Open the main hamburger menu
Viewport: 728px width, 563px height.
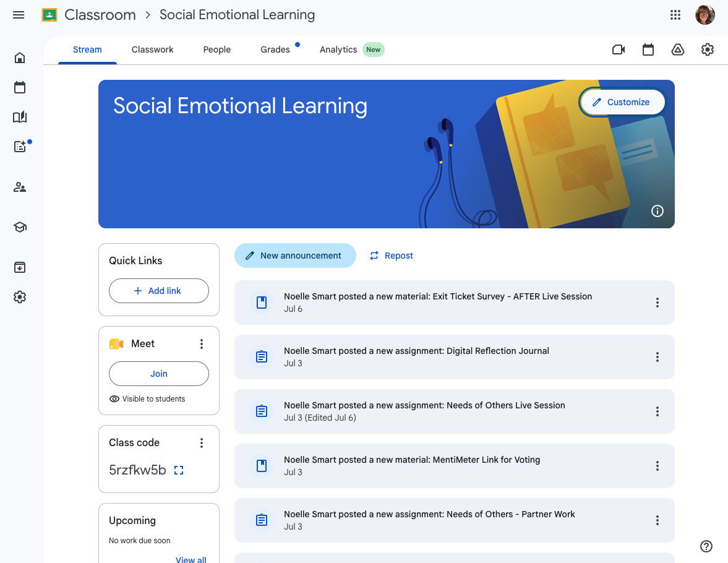(19, 15)
